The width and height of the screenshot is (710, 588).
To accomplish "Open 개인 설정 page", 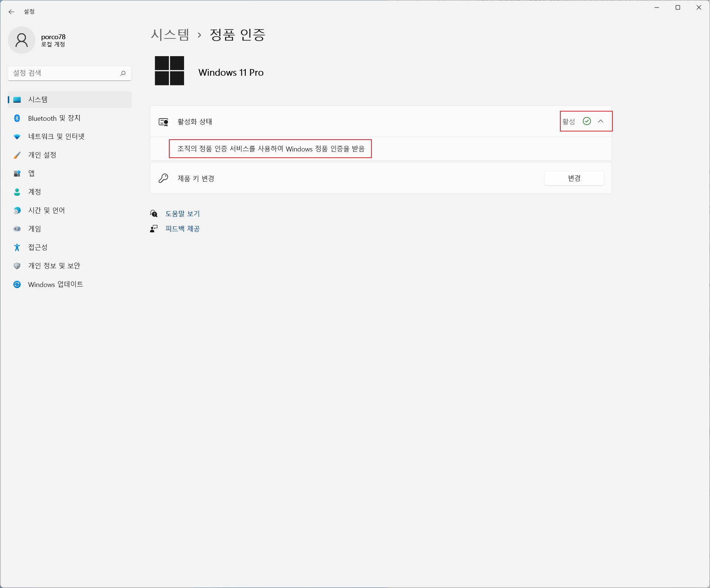I will pos(69,155).
